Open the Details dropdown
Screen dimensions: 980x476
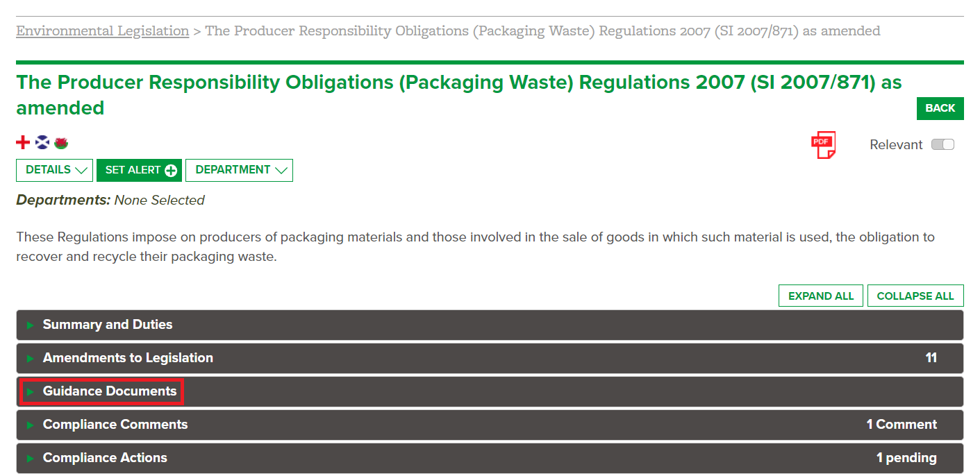coord(55,170)
